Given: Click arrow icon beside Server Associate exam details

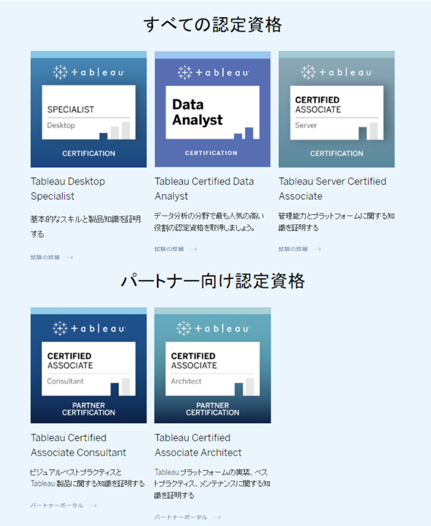Looking at the screenshot, I should 317,249.
